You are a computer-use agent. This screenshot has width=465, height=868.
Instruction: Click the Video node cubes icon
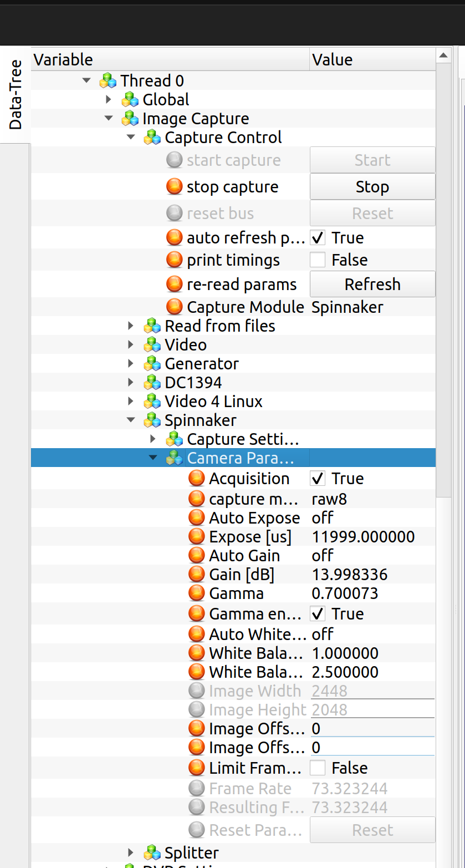(x=152, y=345)
